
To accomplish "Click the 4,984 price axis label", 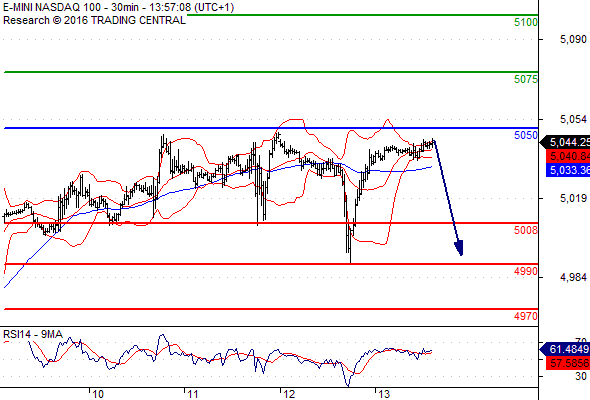I will pyautogui.click(x=573, y=277).
